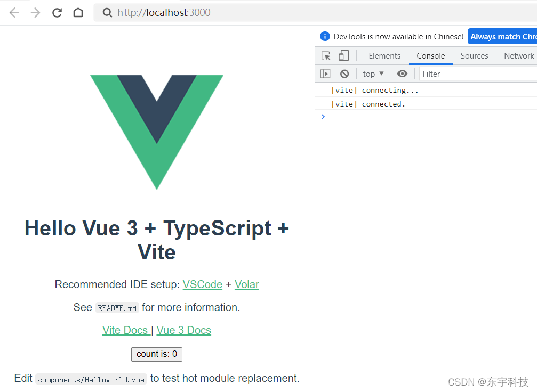Select the '[vite] connecting...' log line

(426, 90)
